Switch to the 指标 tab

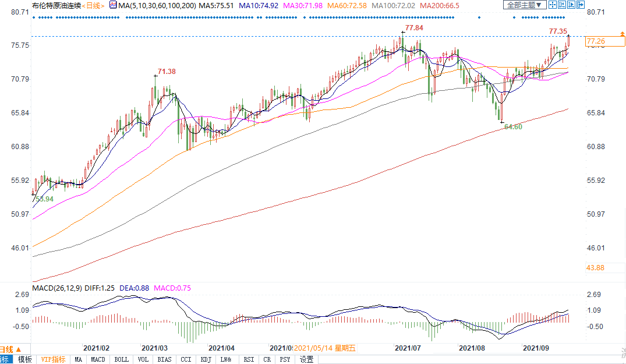[x=4, y=359]
